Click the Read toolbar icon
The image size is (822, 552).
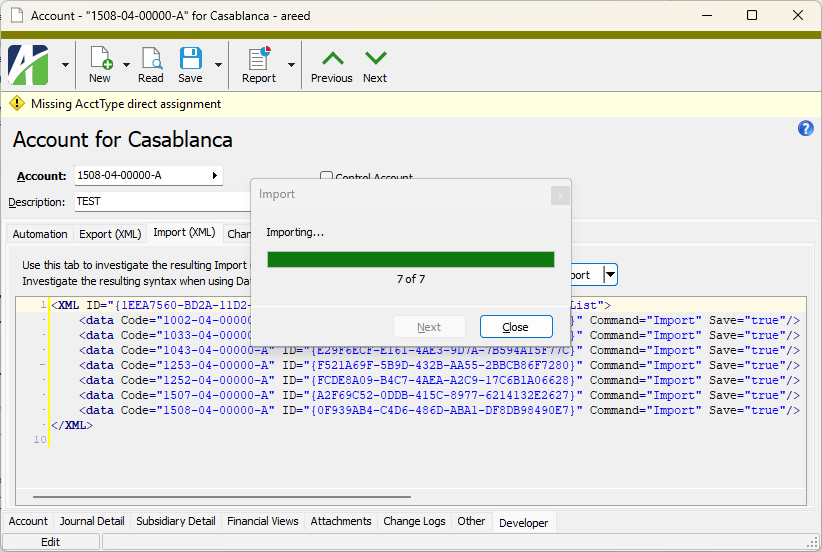click(x=151, y=58)
